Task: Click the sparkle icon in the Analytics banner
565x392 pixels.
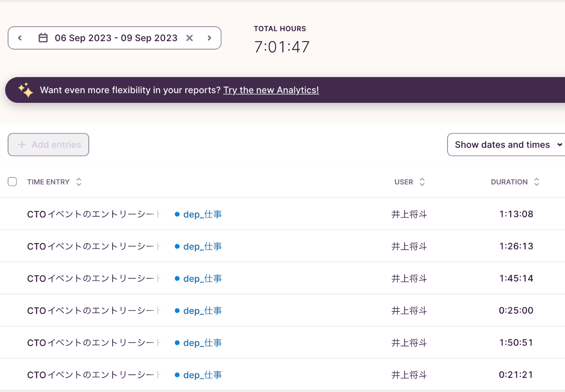Action: [25, 90]
